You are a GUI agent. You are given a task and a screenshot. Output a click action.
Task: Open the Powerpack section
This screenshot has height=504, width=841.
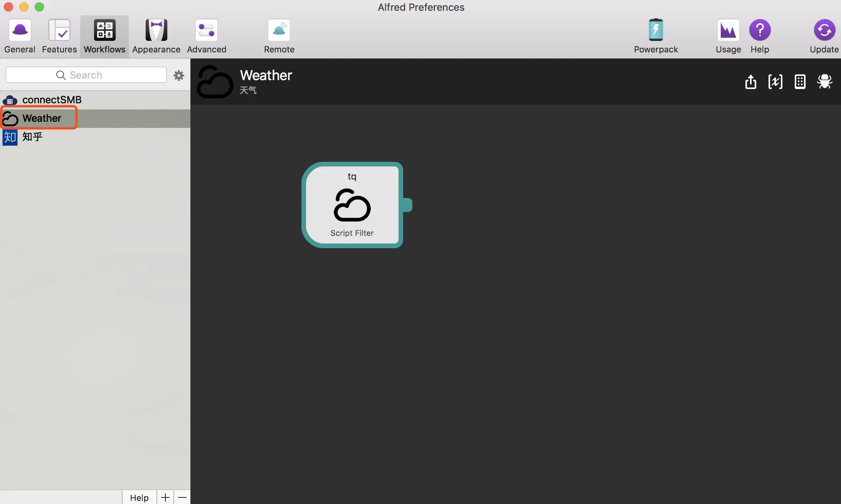click(656, 36)
